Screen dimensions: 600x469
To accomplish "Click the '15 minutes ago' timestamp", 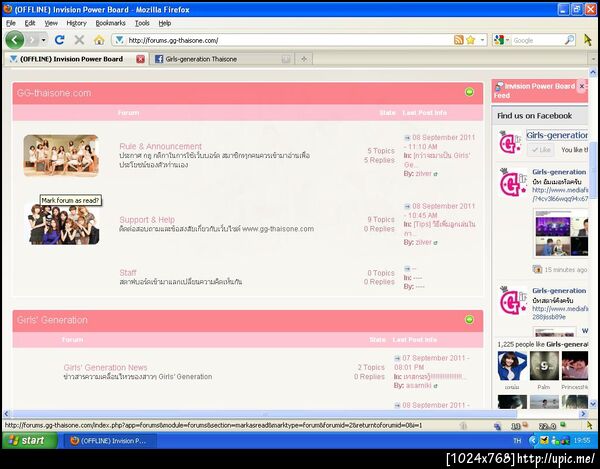I will [x=566, y=270].
